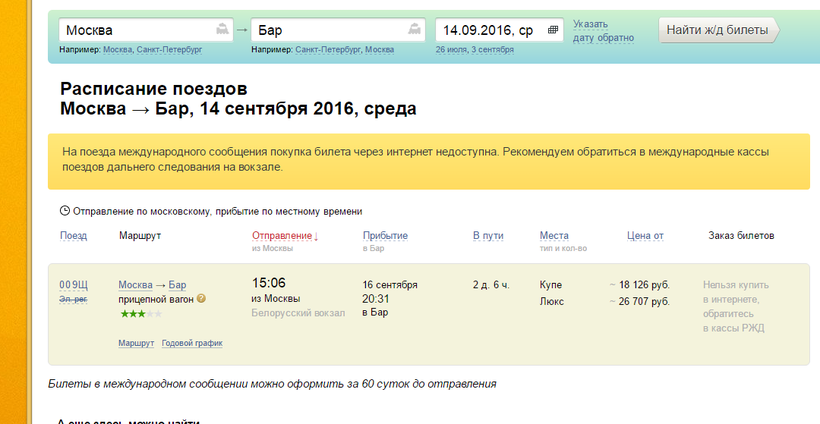Open the Маршрут link under train info
Image resolution: width=820 pixels, height=424 pixels.
(x=136, y=343)
